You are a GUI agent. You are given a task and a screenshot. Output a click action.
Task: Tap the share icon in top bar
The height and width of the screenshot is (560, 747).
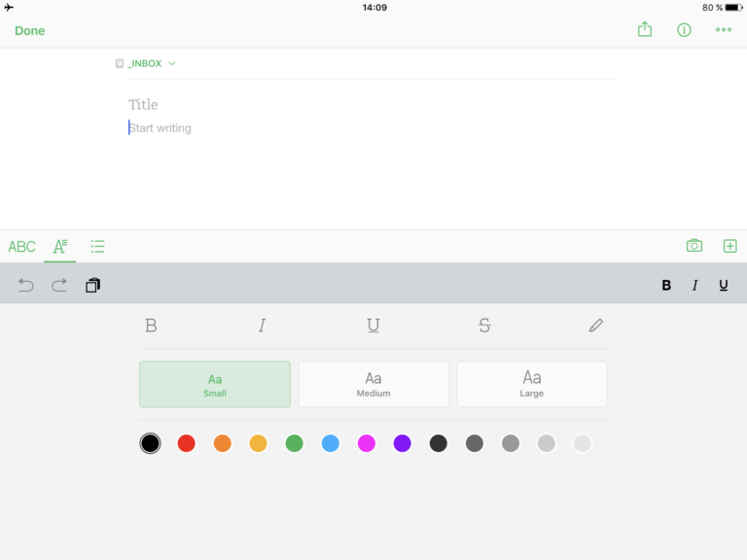pos(644,30)
